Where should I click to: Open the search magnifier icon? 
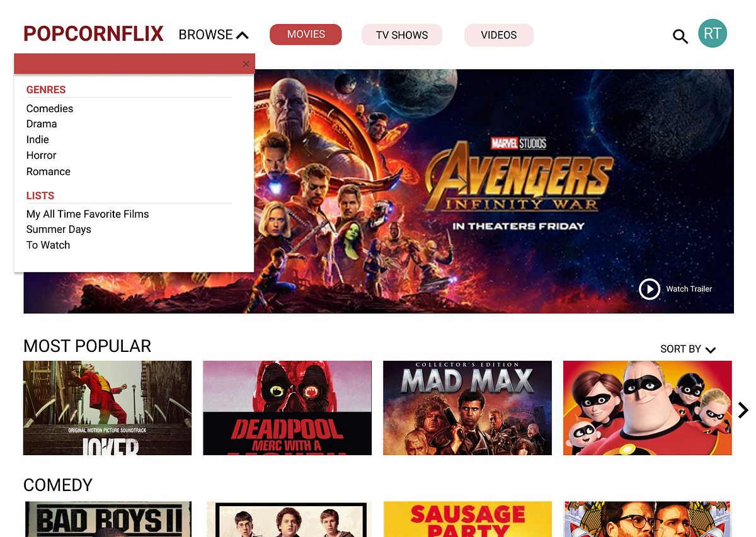coord(680,36)
